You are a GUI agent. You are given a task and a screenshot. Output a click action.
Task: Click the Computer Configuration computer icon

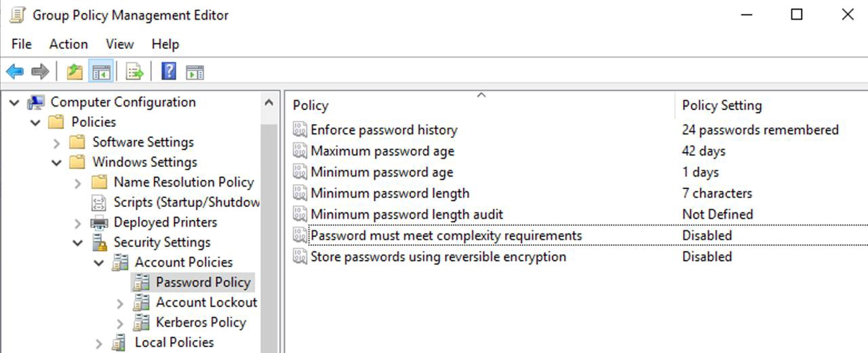[x=36, y=103]
